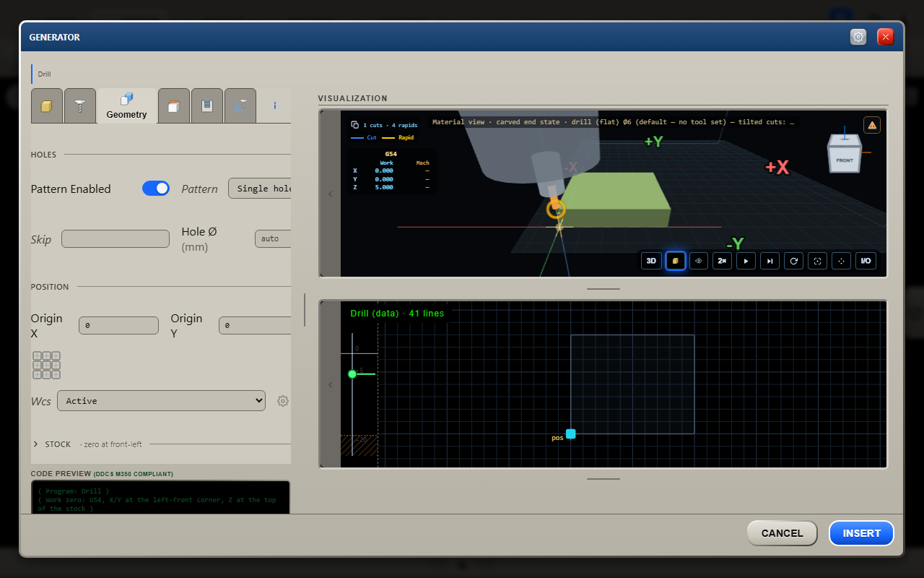The image size is (924, 578).
Task: Click the fit-to-view frame icon
Action: [x=818, y=261]
